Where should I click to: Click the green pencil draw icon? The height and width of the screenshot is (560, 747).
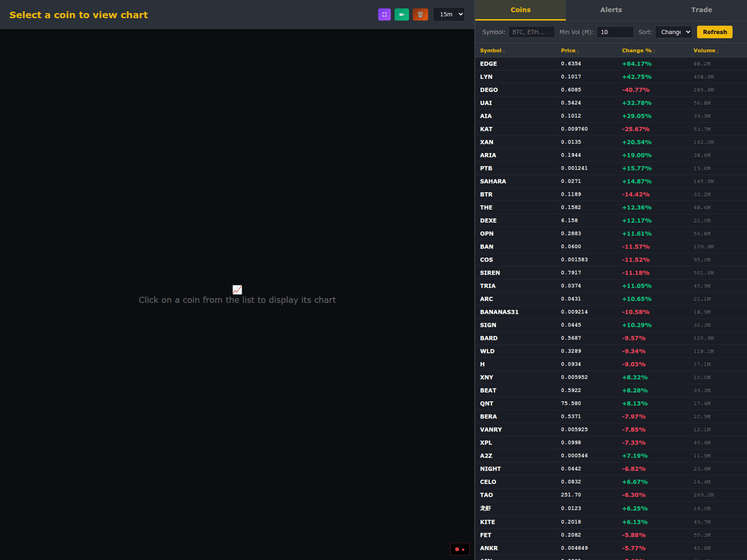pyautogui.click(x=402, y=14)
